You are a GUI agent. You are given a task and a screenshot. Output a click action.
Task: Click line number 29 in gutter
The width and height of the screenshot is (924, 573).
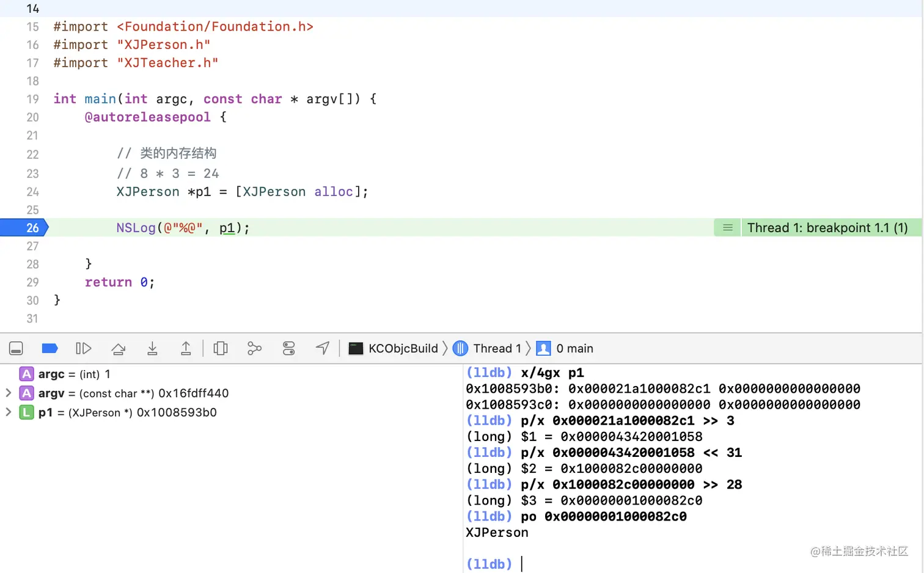click(x=32, y=282)
